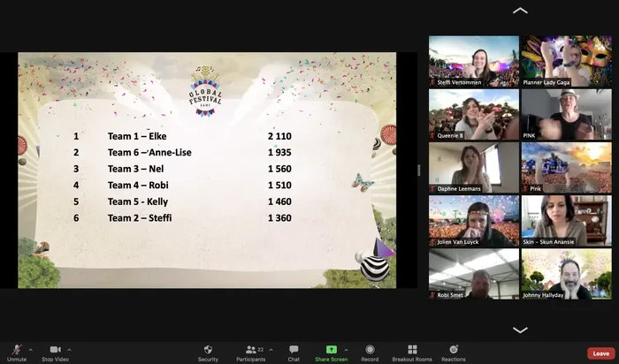
Task: Click 'Team 6 – Anne-Lise' row text
Action: click(x=149, y=152)
